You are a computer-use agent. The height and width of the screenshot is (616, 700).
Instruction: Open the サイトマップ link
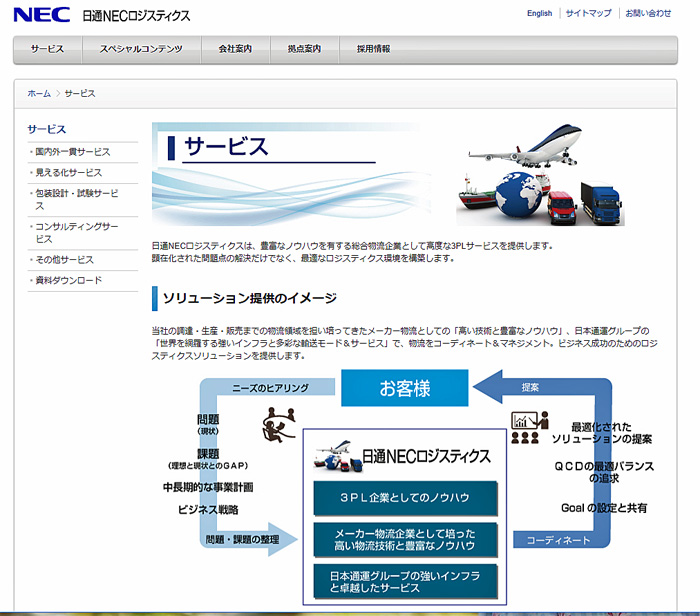click(588, 13)
